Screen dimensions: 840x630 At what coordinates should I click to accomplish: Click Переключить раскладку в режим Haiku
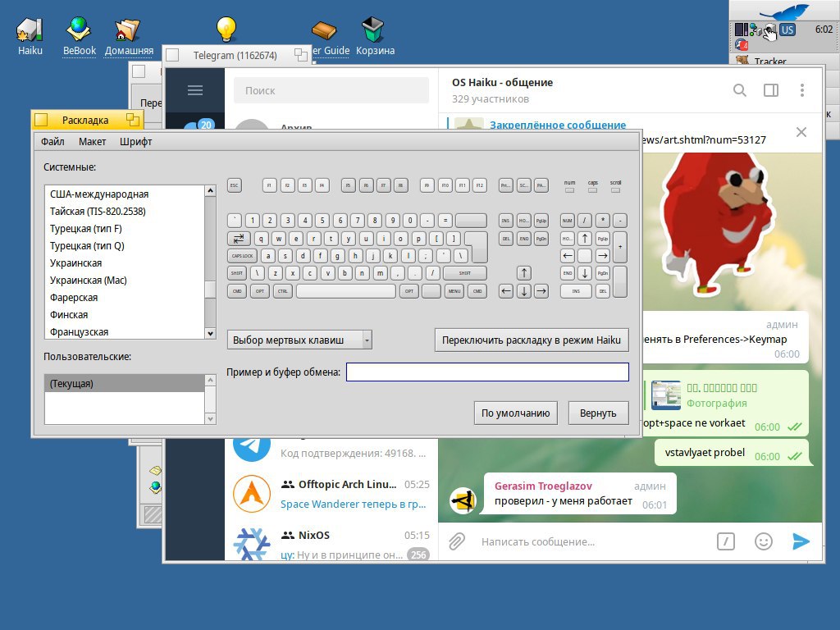pyautogui.click(x=532, y=340)
